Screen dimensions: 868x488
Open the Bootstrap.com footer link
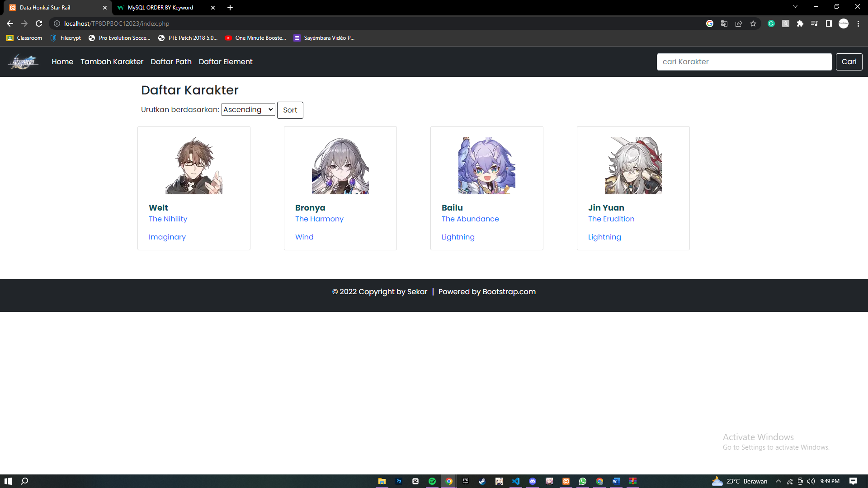(x=509, y=291)
